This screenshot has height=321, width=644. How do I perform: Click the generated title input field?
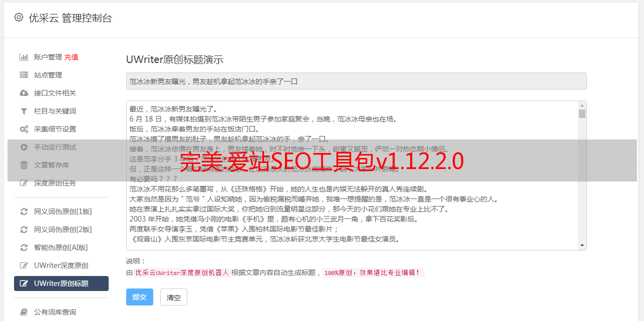click(x=356, y=81)
